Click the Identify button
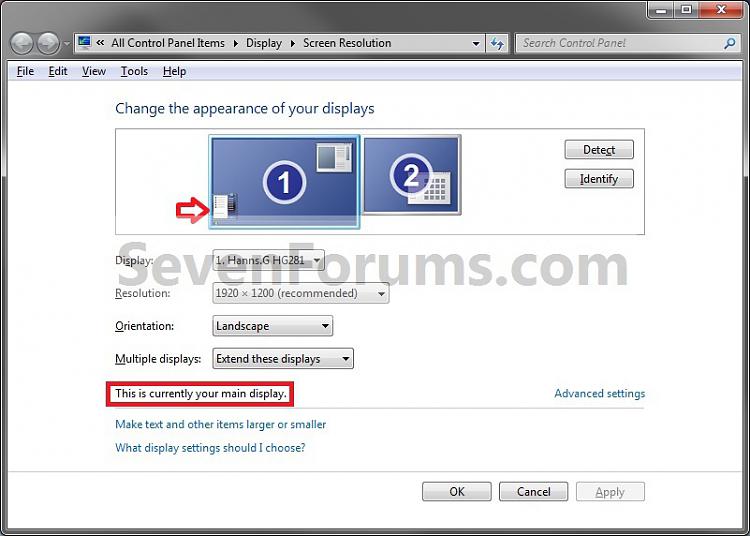Image resolution: width=750 pixels, height=536 pixels. [x=599, y=179]
